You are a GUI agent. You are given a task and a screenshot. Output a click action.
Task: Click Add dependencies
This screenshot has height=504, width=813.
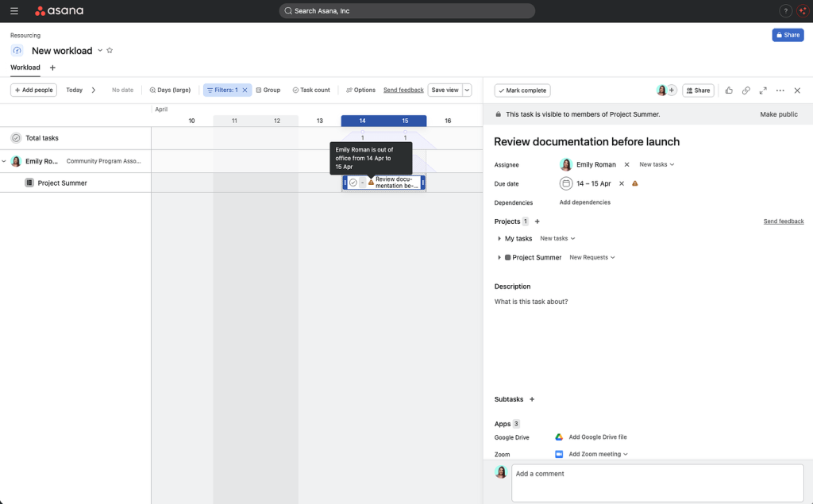[584, 202]
